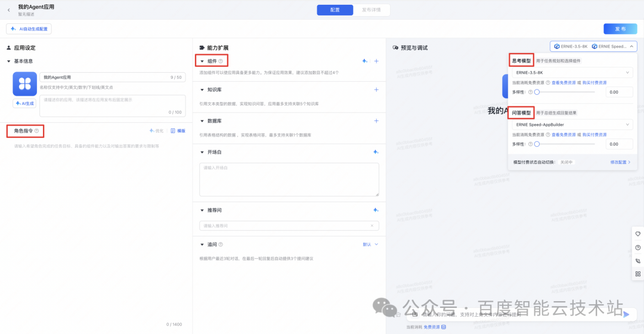Screen dimensions: 644x334
Task: Click the grid icon on right sidebar
Action: click(x=638, y=274)
